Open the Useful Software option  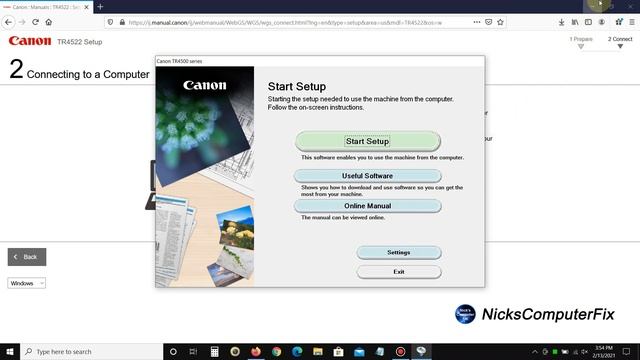pyautogui.click(x=367, y=176)
